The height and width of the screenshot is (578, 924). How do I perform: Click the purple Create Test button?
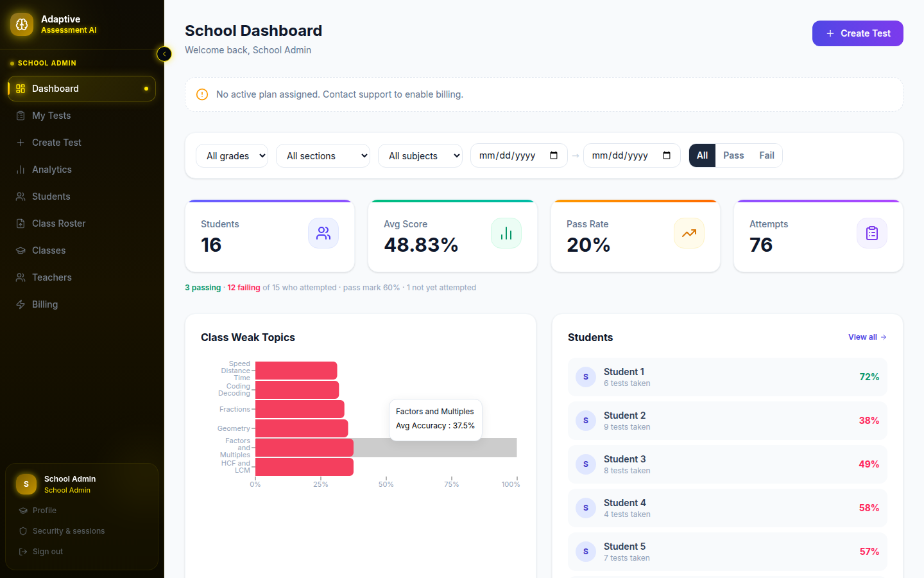(x=858, y=33)
